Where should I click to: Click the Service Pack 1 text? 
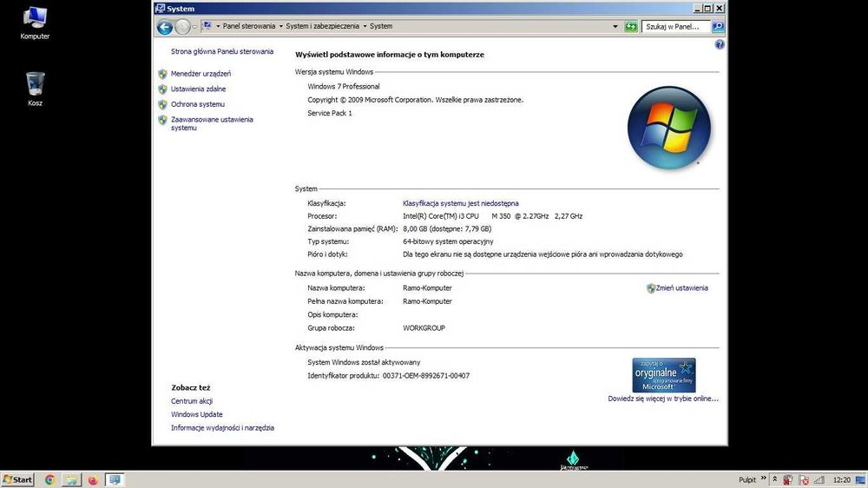pyautogui.click(x=330, y=113)
